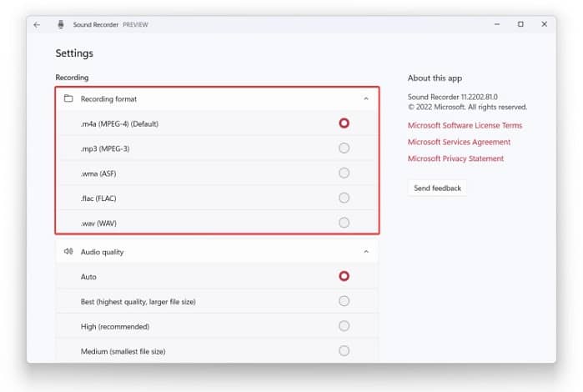583x392 pixels.
Task: Collapse the Audio quality section chevron
Action: (x=366, y=252)
